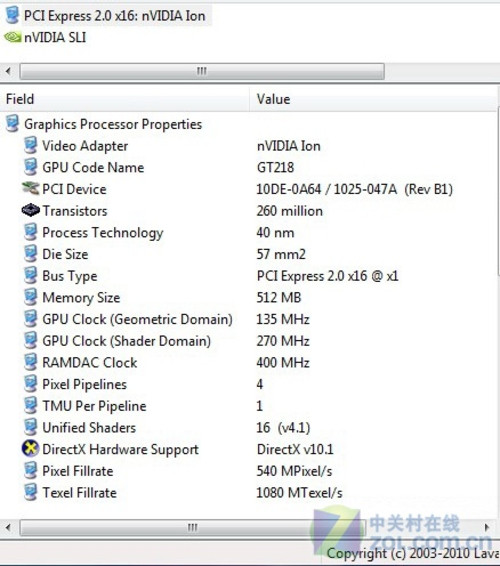Select the Pixel Pipelines field label
The width and height of the screenshot is (500, 566).
tap(84, 384)
